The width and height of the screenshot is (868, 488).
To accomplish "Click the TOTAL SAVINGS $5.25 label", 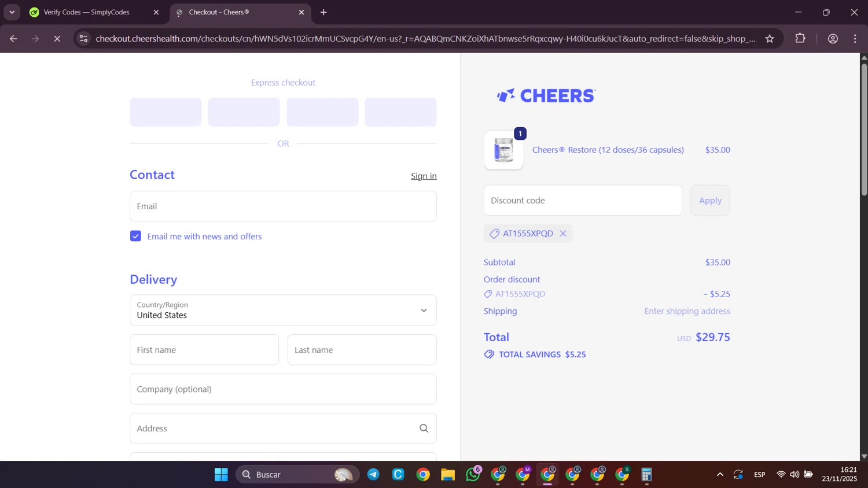I will (542, 354).
